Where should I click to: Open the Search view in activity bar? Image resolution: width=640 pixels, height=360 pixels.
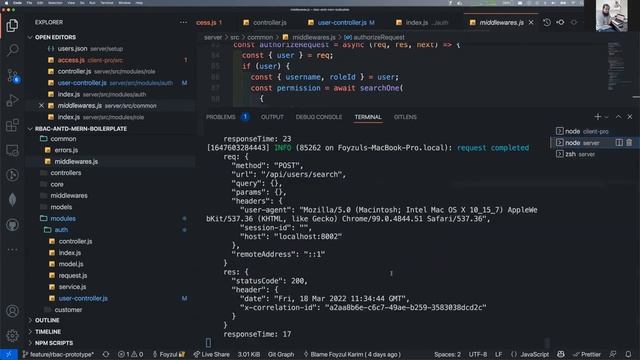coord(12,50)
